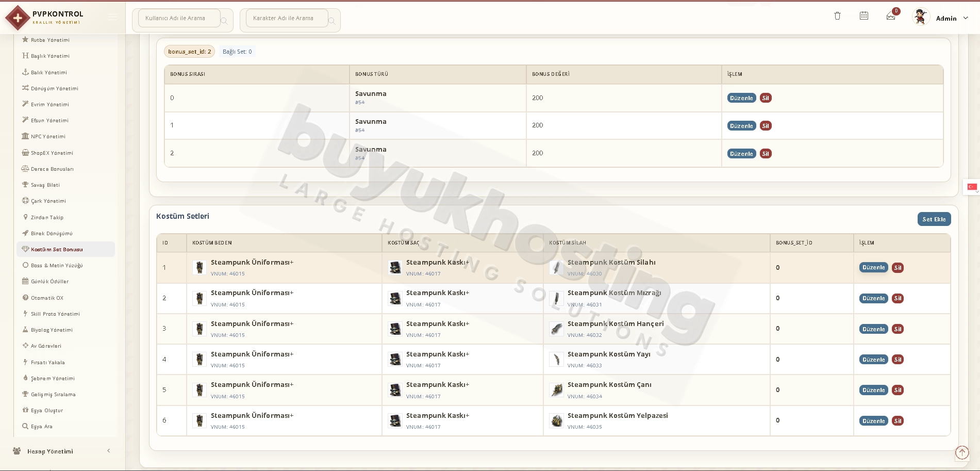Edit the Steampunk Kostüm Çanı set row

[873, 390]
